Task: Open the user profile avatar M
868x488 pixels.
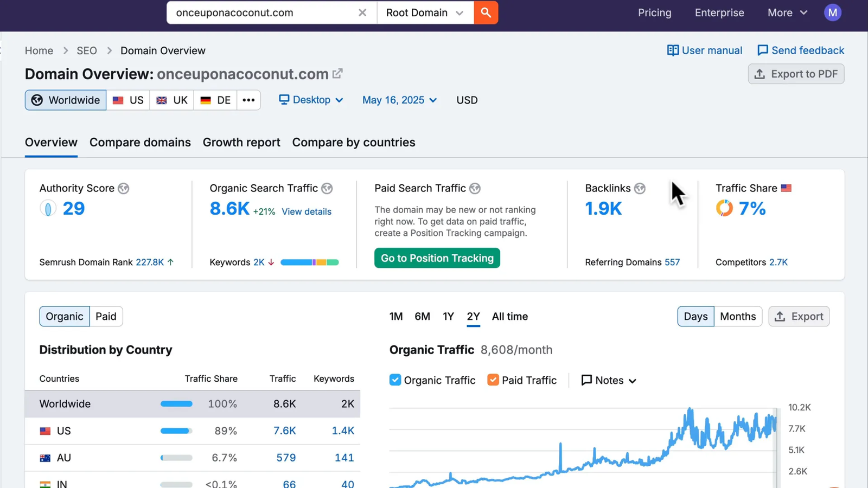Action: click(833, 12)
